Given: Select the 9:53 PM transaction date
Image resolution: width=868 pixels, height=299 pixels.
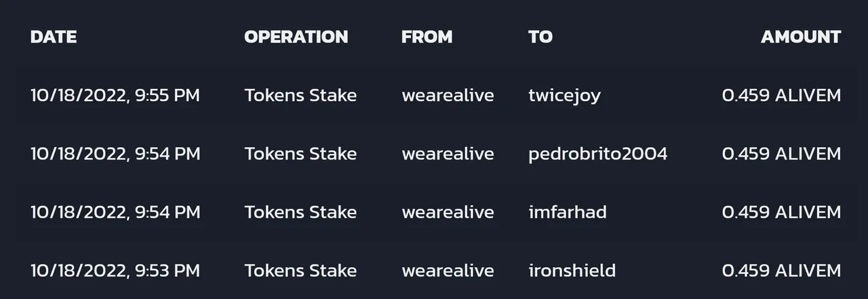Looking at the screenshot, I should tap(115, 271).
